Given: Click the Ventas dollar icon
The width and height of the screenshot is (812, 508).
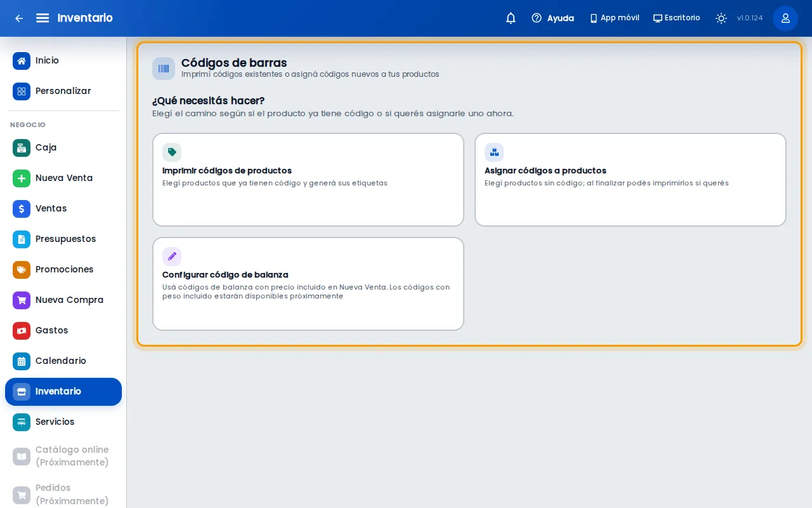Looking at the screenshot, I should 22,209.
